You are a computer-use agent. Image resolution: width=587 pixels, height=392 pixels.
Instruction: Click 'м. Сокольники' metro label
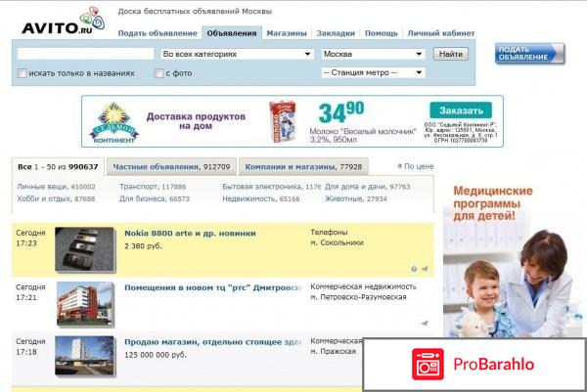point(337,242)
